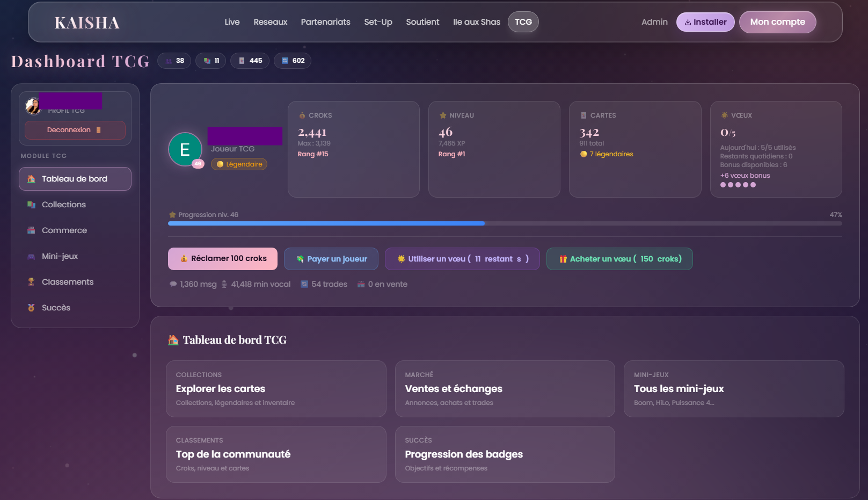The height and width of the screenshot is (500, 868).
Task: Click the KAISHA logo
Action: tap(87, 23)
